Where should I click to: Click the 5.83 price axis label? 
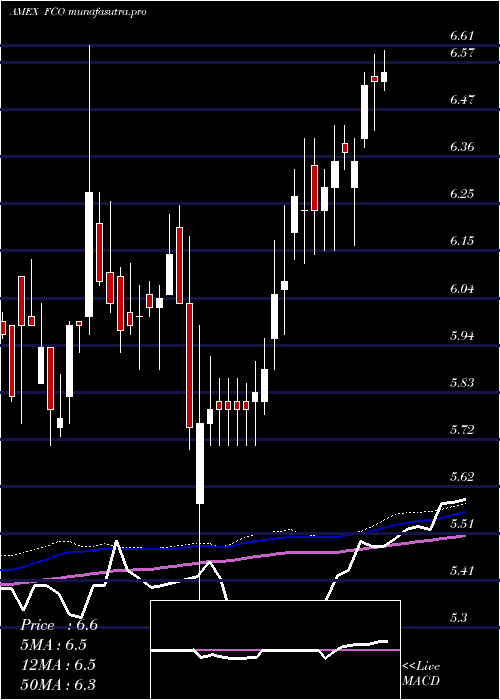pos(462,383)
